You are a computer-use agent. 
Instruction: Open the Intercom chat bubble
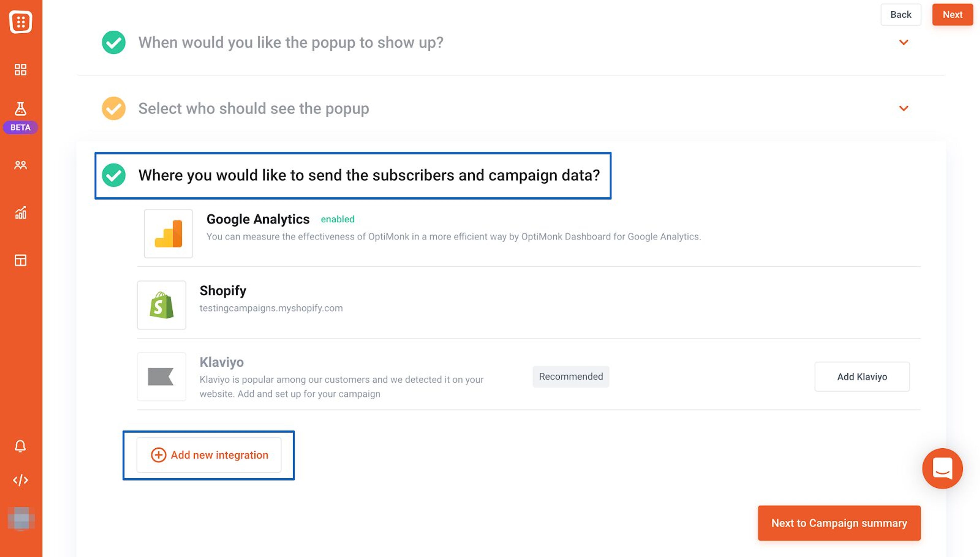[943, 467]
